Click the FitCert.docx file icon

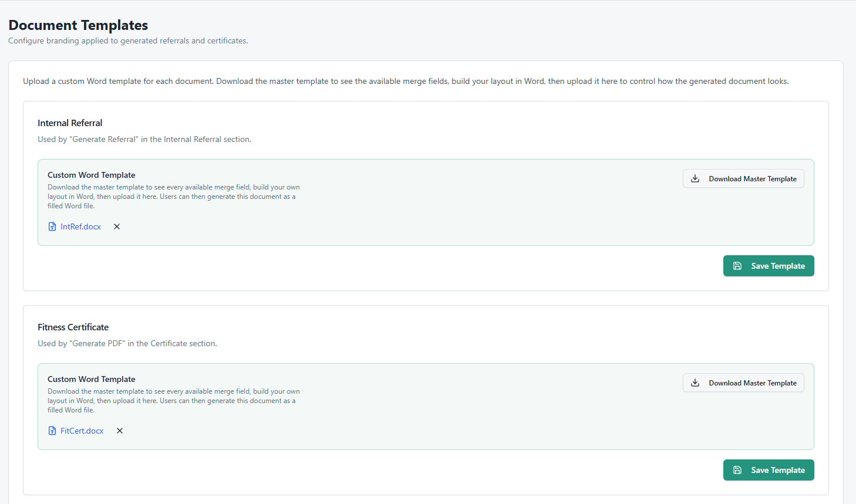pyautogui.click(x=52, y=431)
